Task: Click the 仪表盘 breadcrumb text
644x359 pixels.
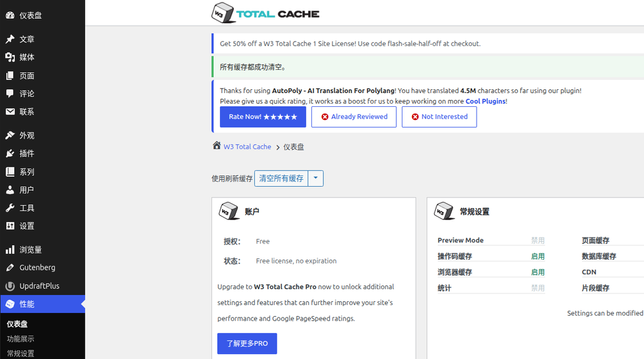Action: pyautogui.click(x=294, y=146)
